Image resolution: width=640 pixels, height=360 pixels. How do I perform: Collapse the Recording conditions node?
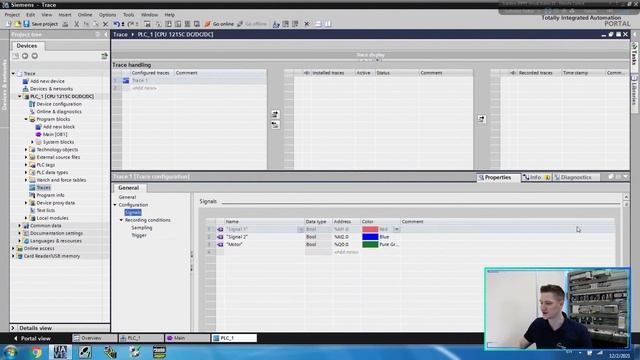(121, 220)
